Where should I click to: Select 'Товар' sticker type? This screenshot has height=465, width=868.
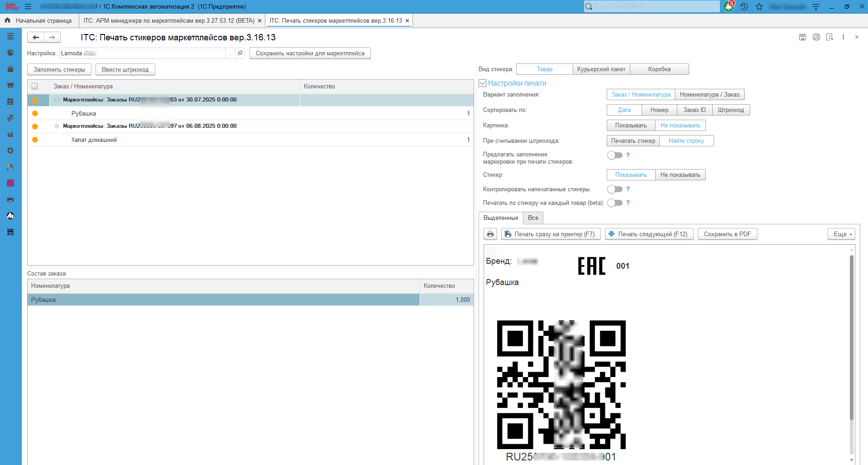(544, 69)
